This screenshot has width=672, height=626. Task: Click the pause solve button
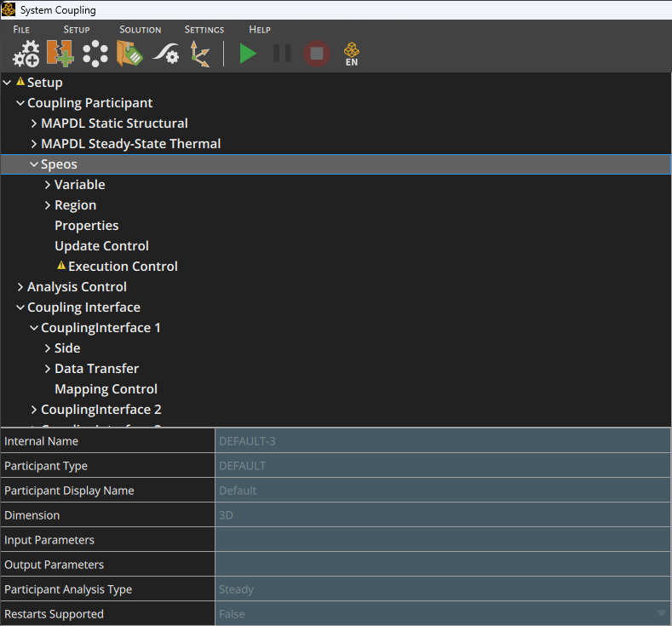(282, 54)
